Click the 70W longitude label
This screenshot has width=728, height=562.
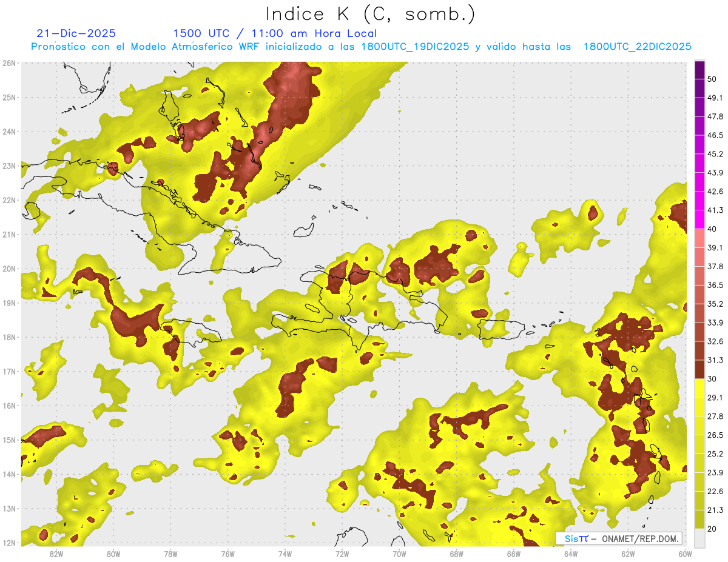click(399, 554)
